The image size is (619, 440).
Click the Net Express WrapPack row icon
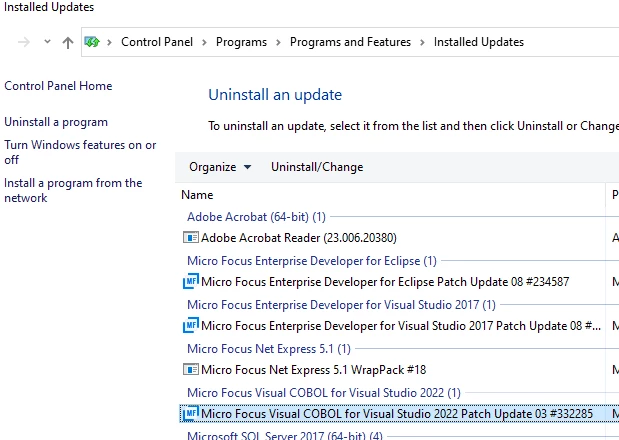(191, 370)
